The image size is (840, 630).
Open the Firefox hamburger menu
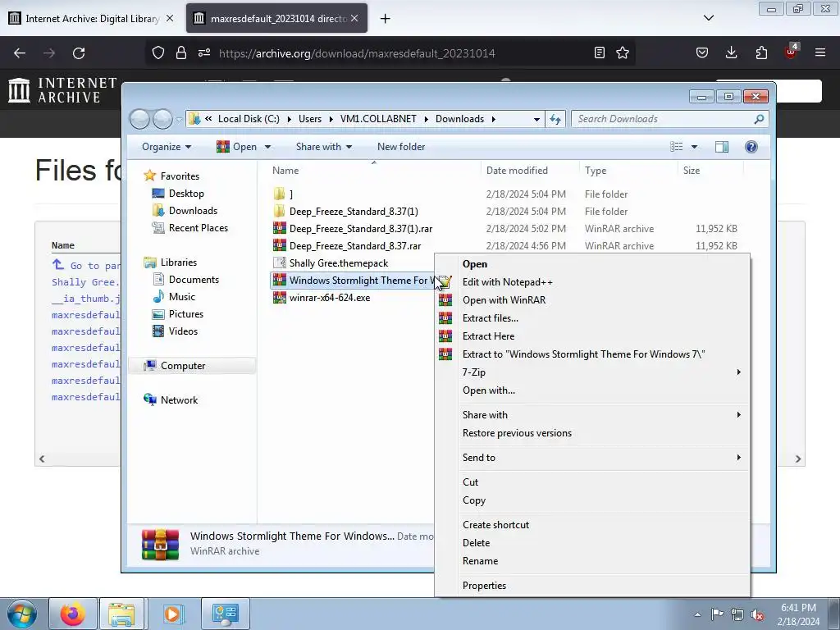point(820,52)
